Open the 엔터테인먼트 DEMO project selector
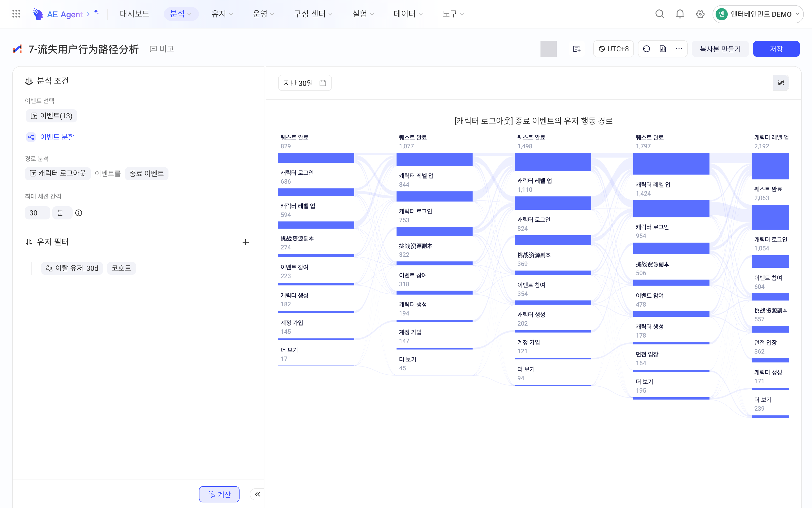This screenshot has height=508, width=812. 758,14
